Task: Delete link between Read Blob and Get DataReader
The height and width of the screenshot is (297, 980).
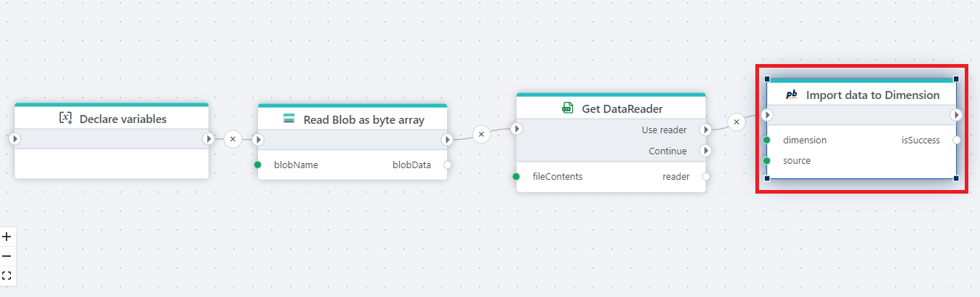Action: [x=481, y=134]
